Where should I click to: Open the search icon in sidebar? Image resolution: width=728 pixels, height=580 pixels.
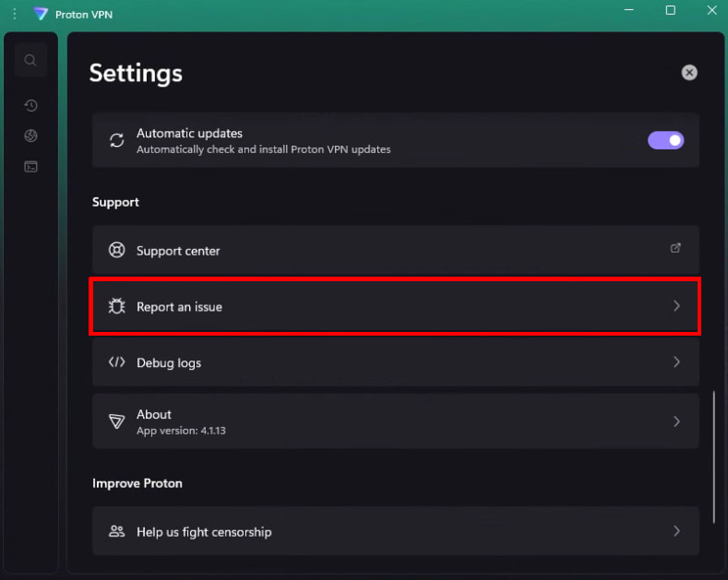point(30,61)
